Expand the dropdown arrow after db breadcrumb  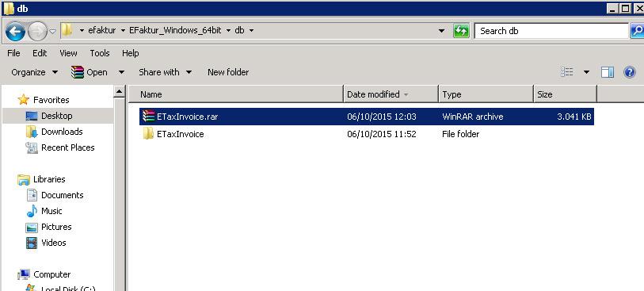point(251,31)
